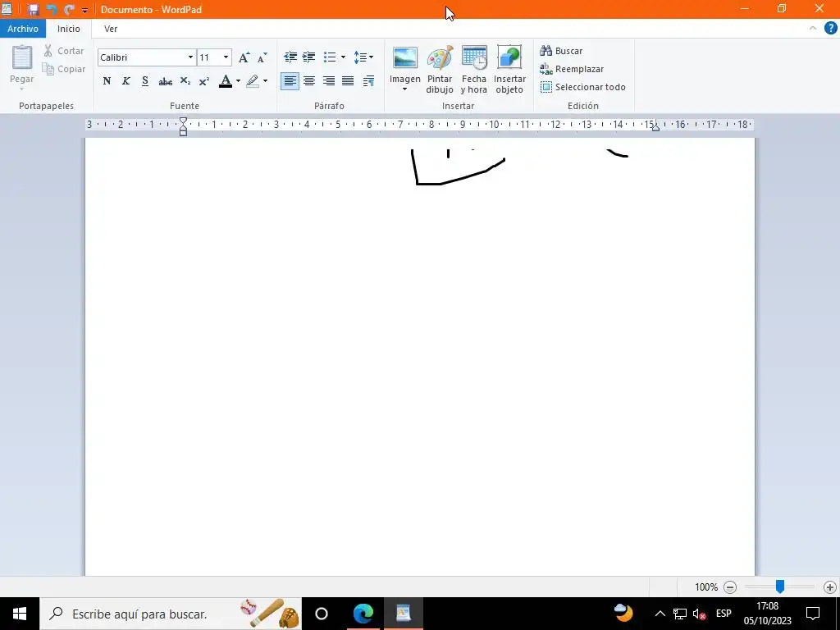Open list style dropdown arrow
The height and width of the screenshot is (630, 840).
[x=343, y=57]
